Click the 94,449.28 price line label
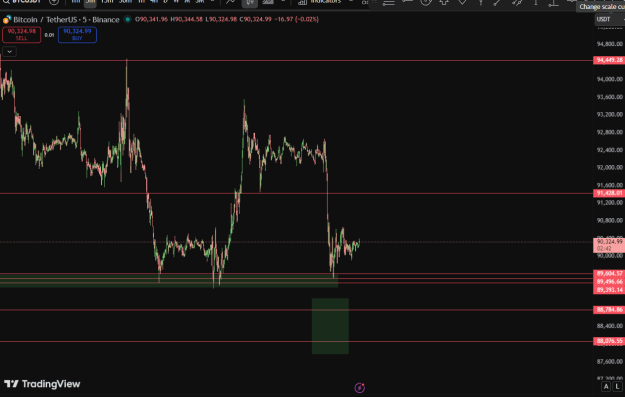The image size is (625, 397). pos(609,60)
